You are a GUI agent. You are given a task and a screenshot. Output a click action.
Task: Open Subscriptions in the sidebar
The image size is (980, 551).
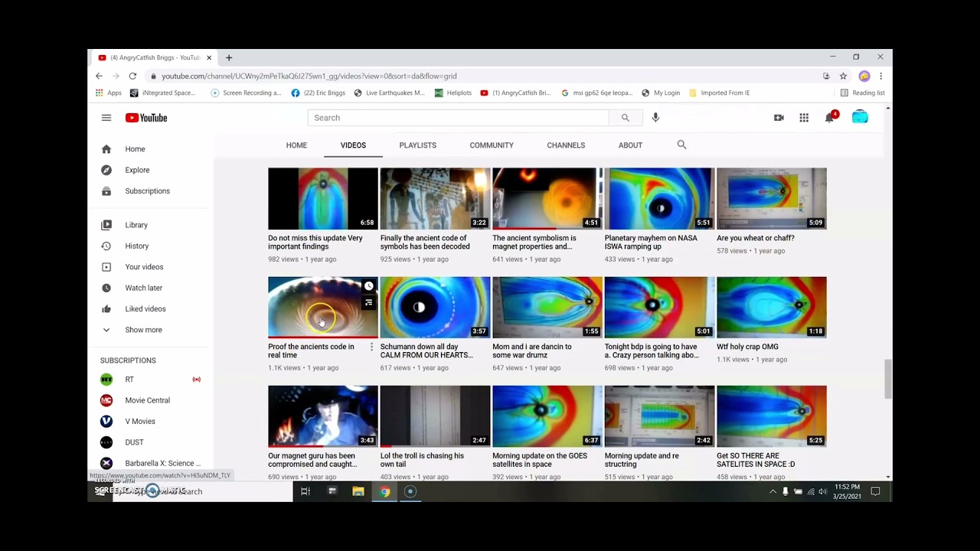pos(147,191)
